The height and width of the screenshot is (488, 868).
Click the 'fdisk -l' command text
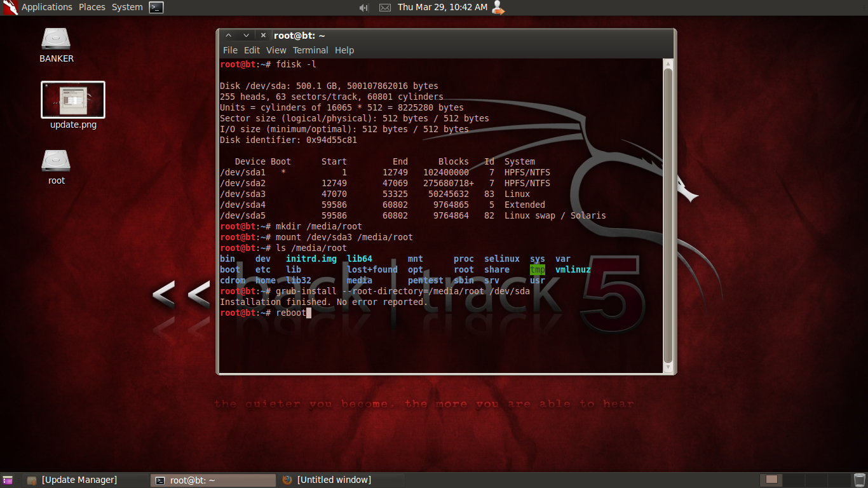pos(296,64)
